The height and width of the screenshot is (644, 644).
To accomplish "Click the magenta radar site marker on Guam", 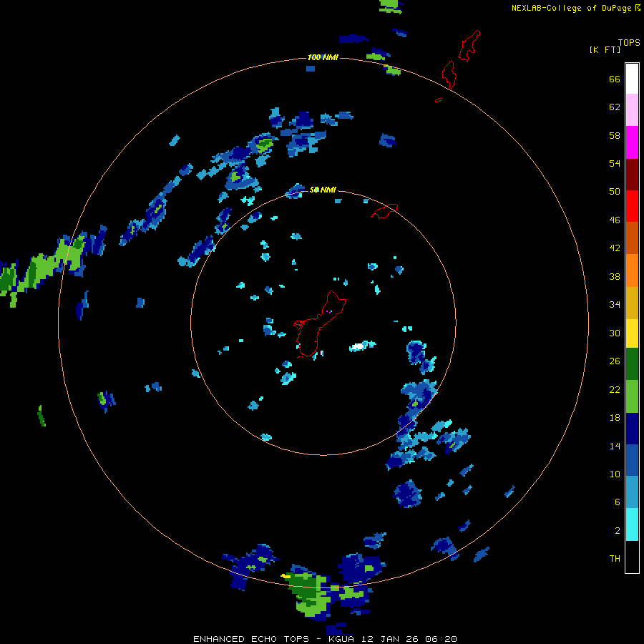I will pyautogui.click(x=329, y=312).
